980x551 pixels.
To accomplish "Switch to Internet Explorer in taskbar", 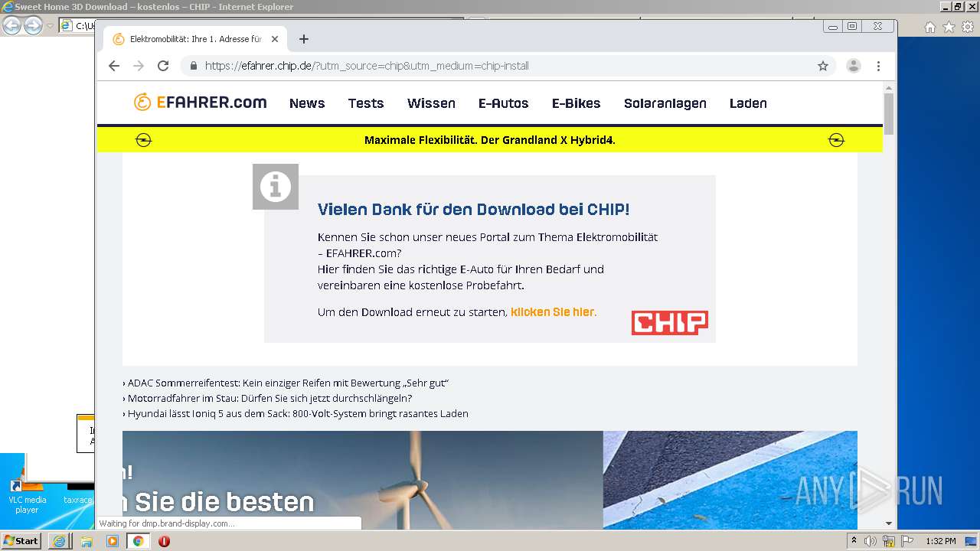I will [59, 541].
